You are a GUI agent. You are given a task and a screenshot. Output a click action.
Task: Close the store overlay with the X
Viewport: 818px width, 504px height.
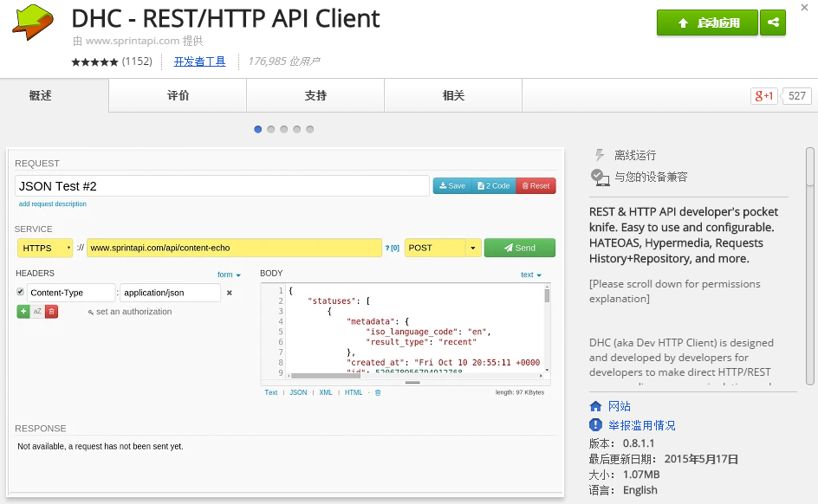coord(804,8)
